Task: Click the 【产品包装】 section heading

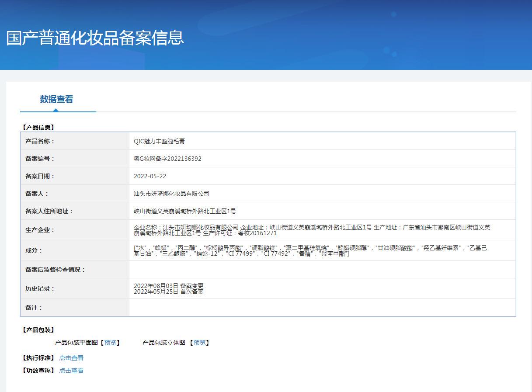Action: click(x=38, y=330)
